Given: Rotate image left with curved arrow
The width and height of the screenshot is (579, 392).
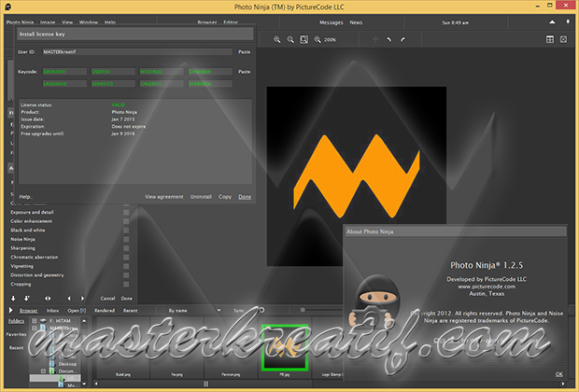Looking at the screenshot, I should click(x=388, y=39).
